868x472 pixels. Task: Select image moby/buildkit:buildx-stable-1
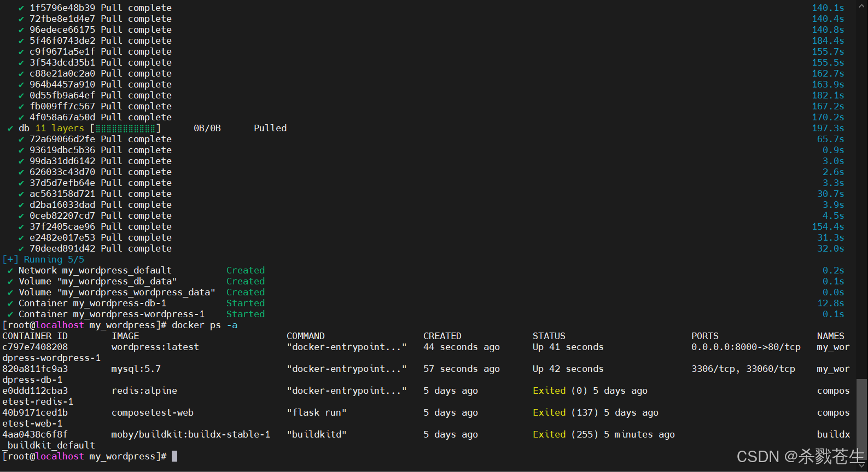(x=191, y=434)
